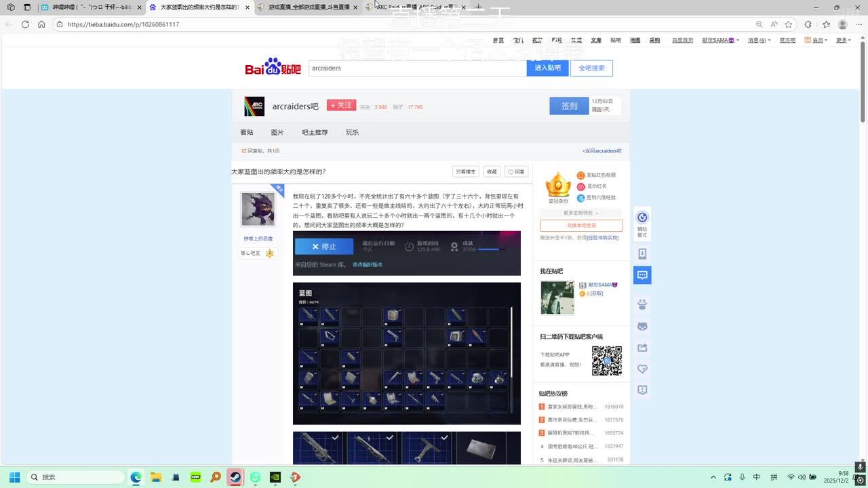The height and width of the screenshot is (488, 868).
Task: Click the browser refresh icon
Action: tap(25, 24)
